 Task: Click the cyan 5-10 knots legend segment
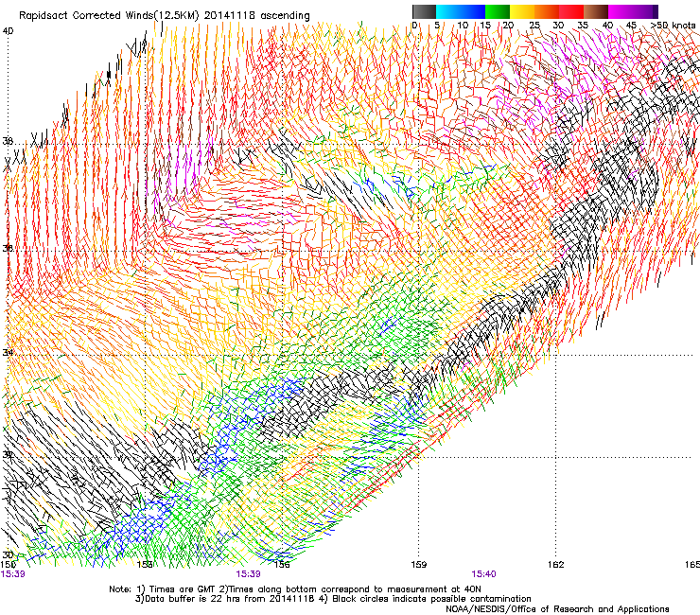click(448, 11)
